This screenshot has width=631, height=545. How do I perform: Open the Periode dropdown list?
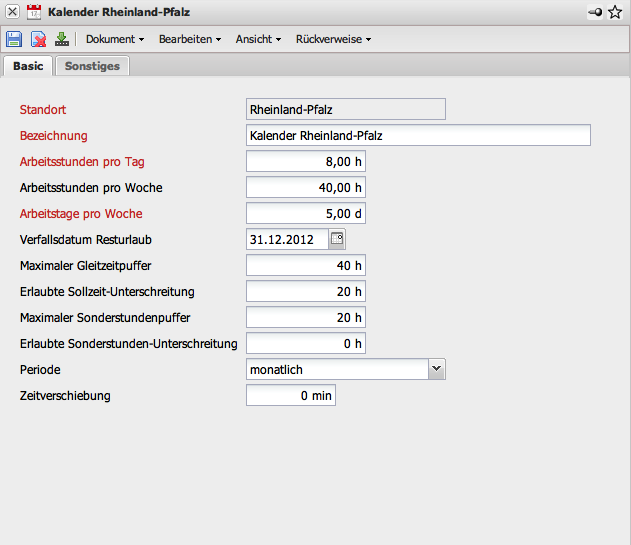tap(436, 369)
